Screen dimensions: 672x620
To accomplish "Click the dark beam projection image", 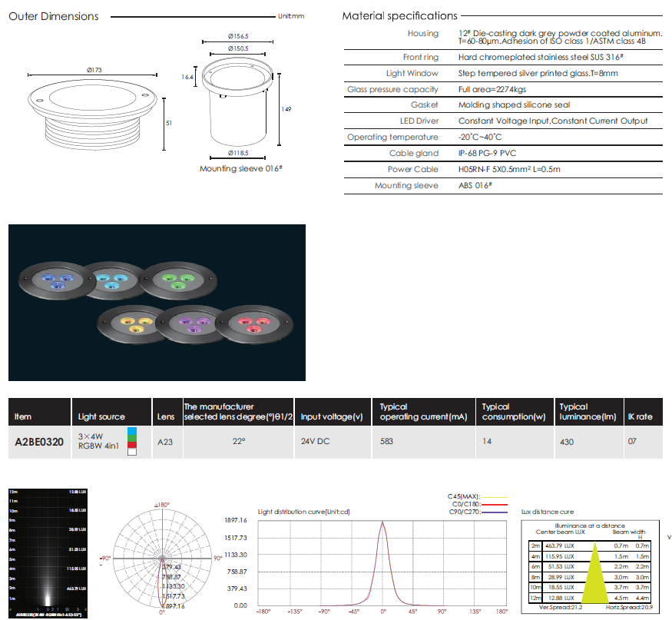I will (46, 552).
